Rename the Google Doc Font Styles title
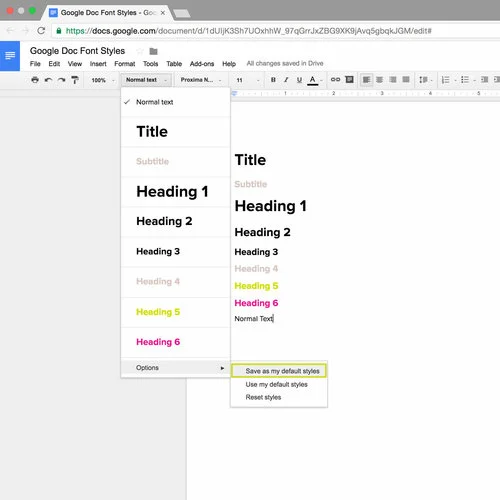This screenshot has width=500, height=500. [x=77, y=51]
